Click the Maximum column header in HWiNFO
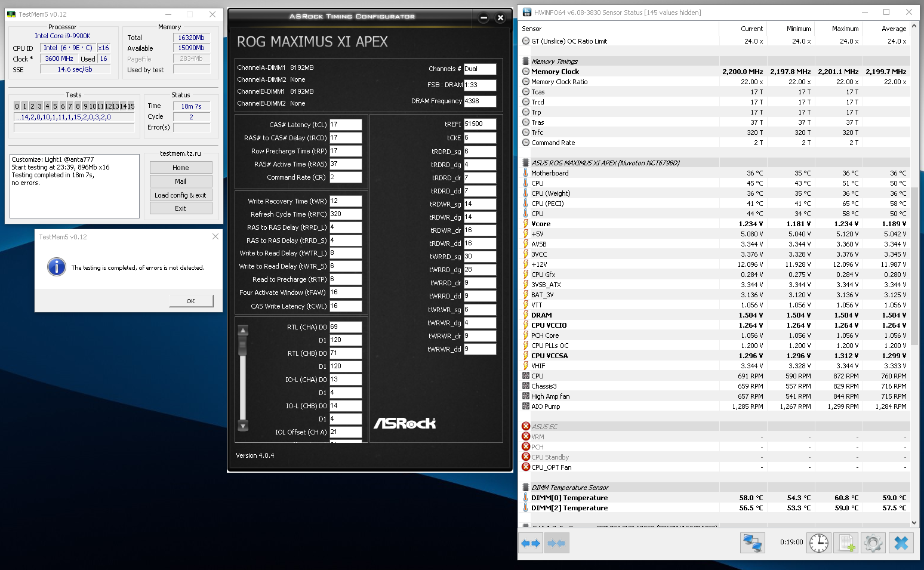Screen dimensions: 924x570 (838, 29)
